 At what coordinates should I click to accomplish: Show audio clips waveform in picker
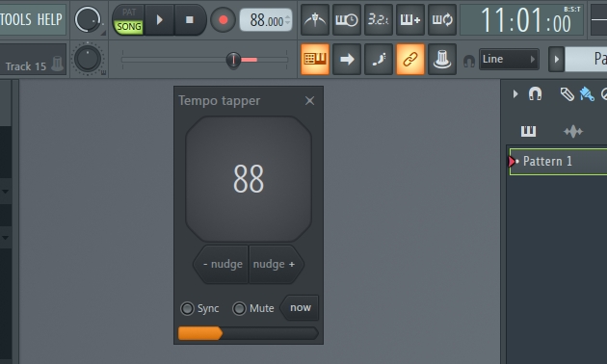573,132
